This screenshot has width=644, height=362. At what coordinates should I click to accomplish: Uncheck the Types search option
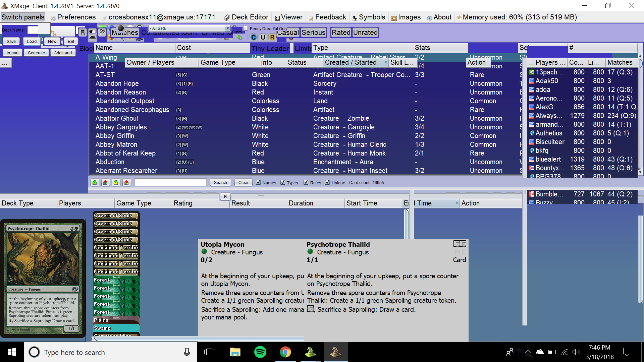pos(283,182)
